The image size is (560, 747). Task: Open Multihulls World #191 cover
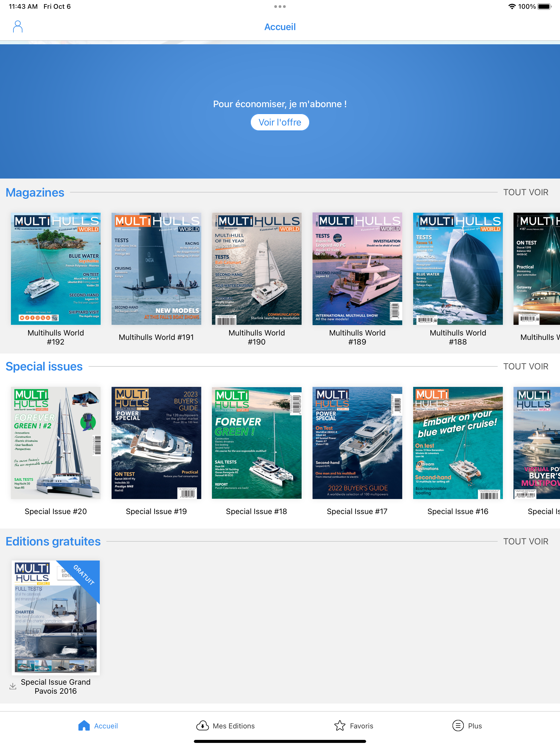pyautogui.click(x=156, y=269)
